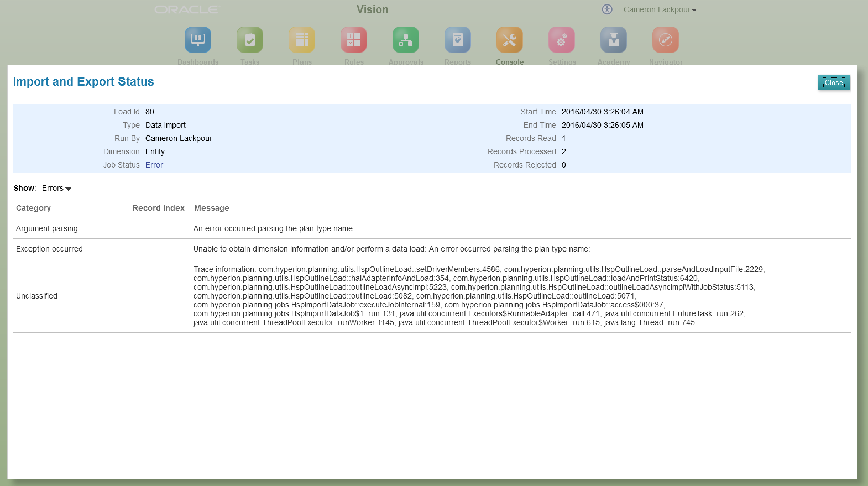Select the Exception occurred row
The width and height of the screenshot is (868, 486).
click(432, 249)
